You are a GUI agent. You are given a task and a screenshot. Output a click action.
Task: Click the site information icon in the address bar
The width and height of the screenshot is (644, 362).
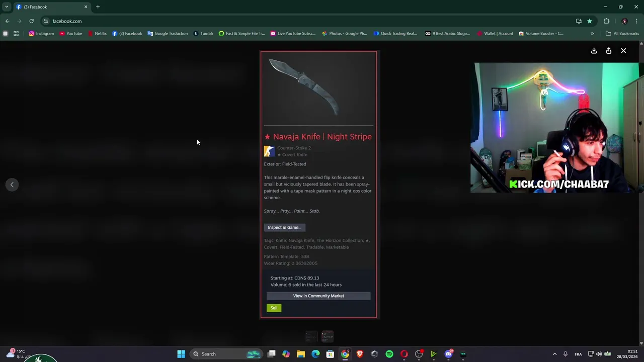click(46, 21)
